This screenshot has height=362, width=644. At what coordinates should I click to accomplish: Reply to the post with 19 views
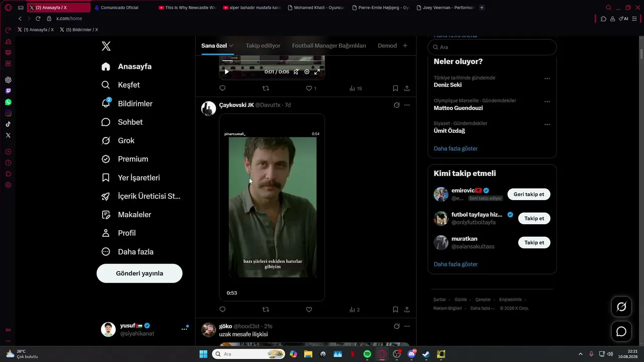pos(222,88)
